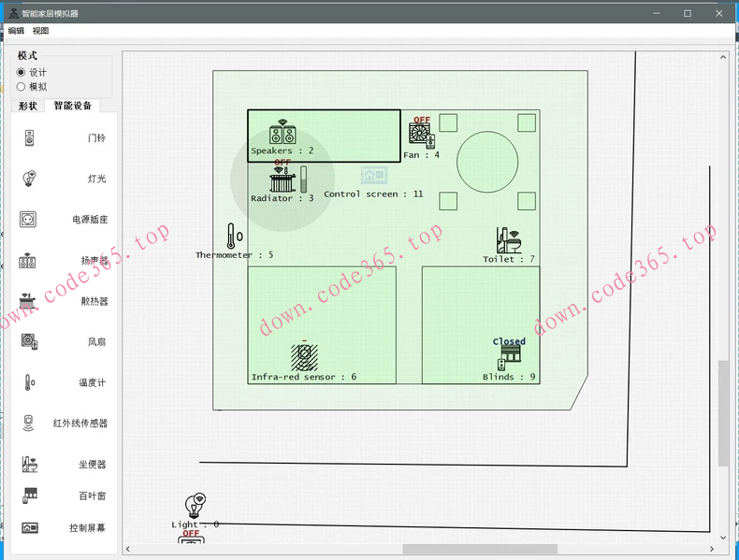Minimize the simulator window
Viewport: 739px width, 560px height.
[x=657, y=13]
